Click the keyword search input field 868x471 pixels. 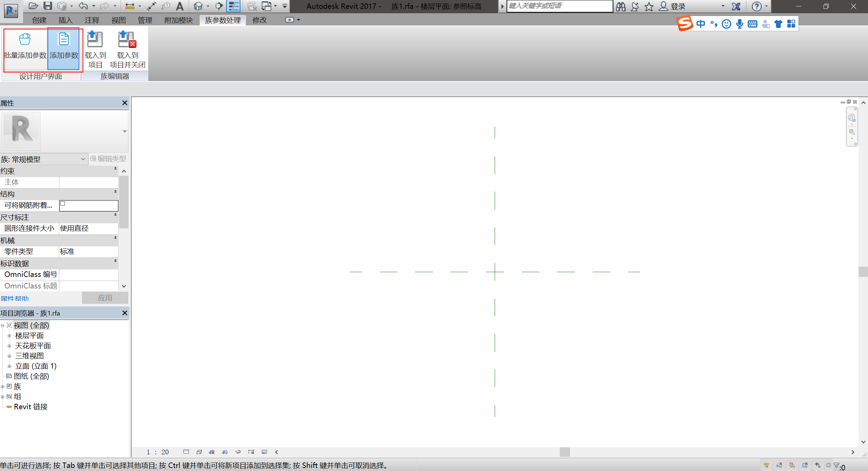(x=559, y=6)
